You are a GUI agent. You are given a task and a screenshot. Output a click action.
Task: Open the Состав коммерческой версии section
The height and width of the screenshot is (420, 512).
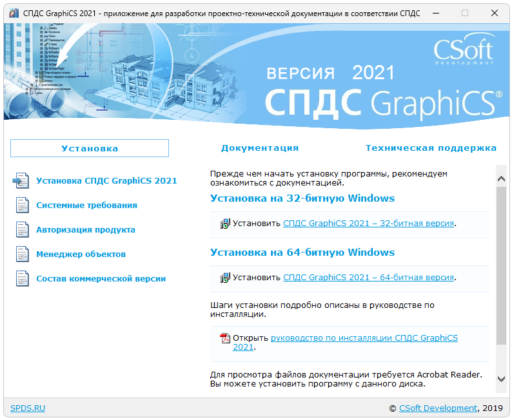pos(101,278)
